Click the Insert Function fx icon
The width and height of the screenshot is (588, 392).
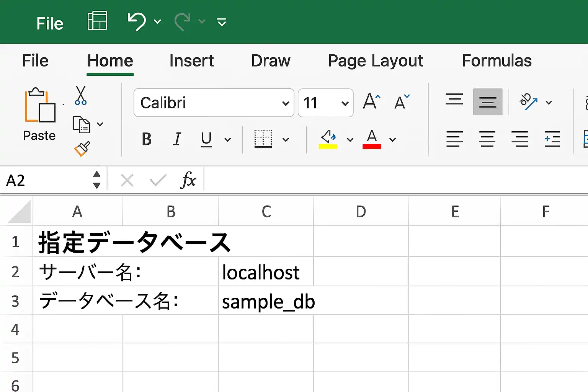click(188, 180)
